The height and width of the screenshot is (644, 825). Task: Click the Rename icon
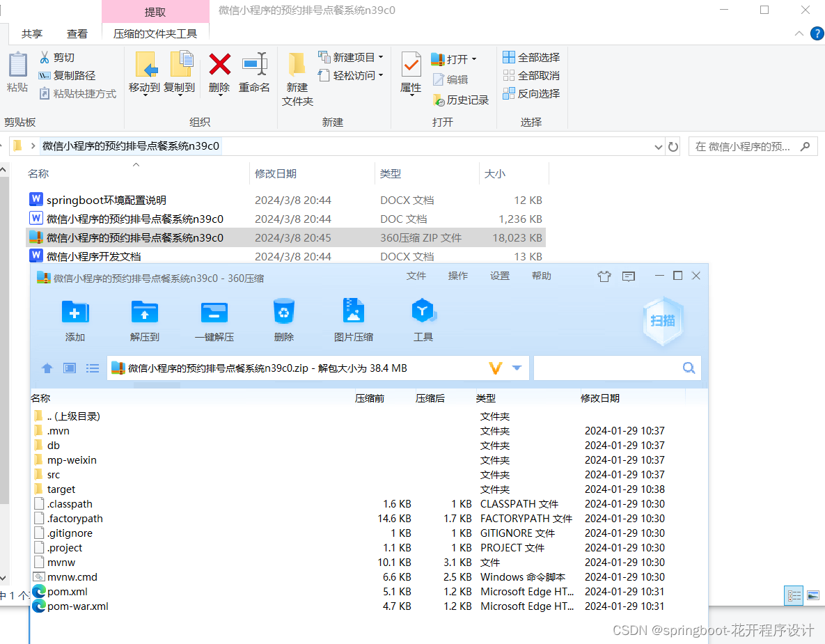tap(255, 64)
